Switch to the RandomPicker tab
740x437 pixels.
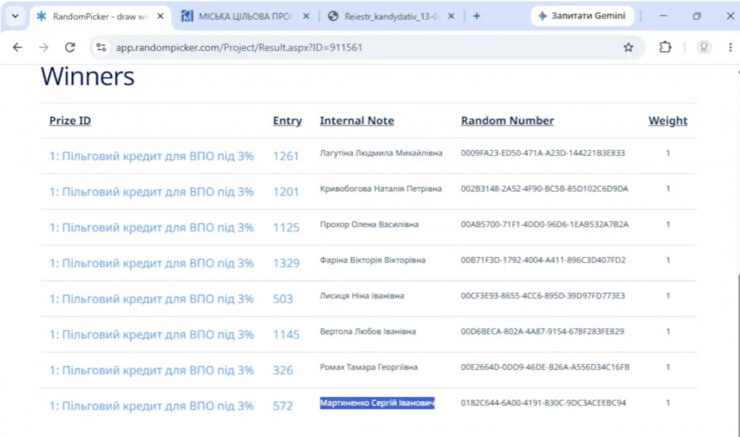(x=101, y=17)
